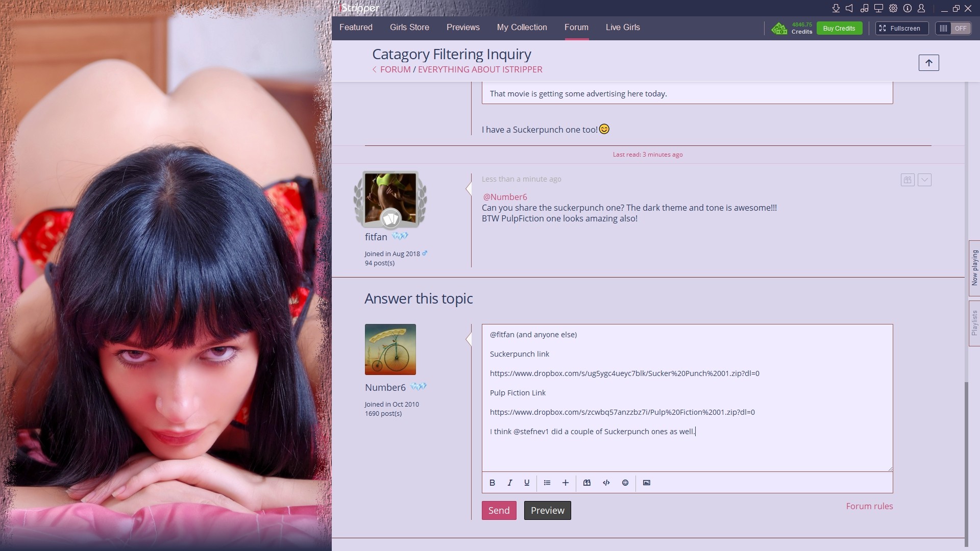980x551 pixels.
Task: Open the emoji picker in editor
Action: [625, 483]
